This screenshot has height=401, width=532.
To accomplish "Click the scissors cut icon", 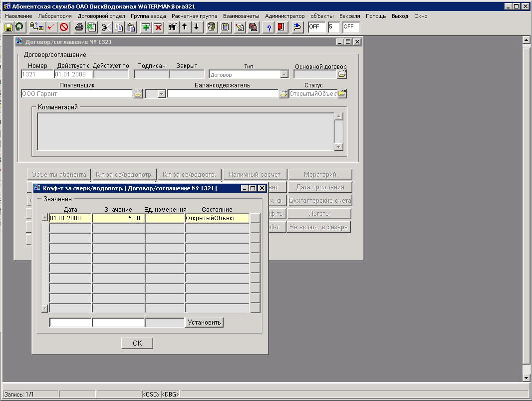I will click(x=106, y=27).
